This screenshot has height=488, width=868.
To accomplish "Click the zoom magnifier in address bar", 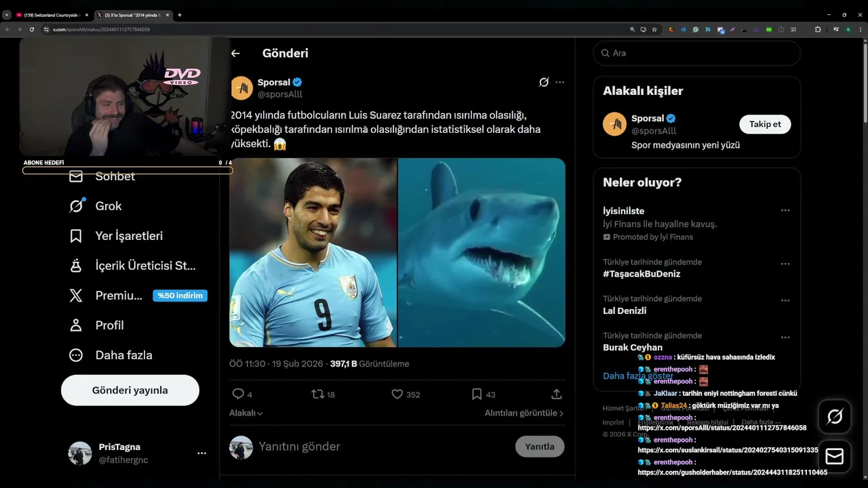I will pos(633,30).
